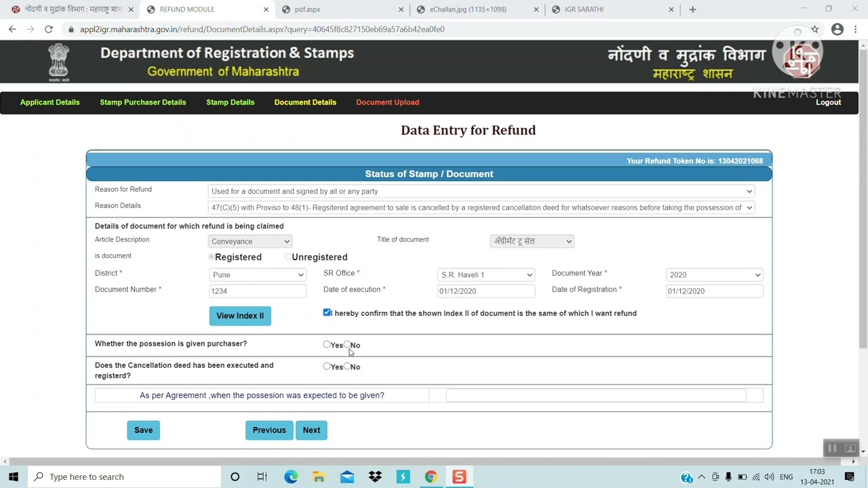Open Task View on taskbar
Image resolution: width=868 pixels, height=488 pixels.
pos(262,476)
